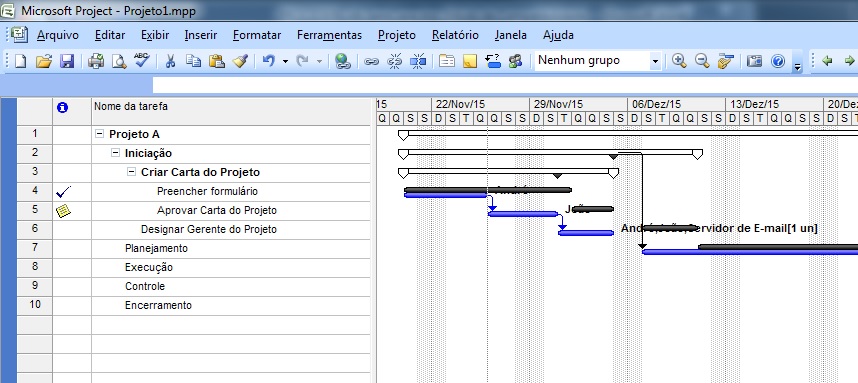Click the Go to selected task icon

(726, 61)
